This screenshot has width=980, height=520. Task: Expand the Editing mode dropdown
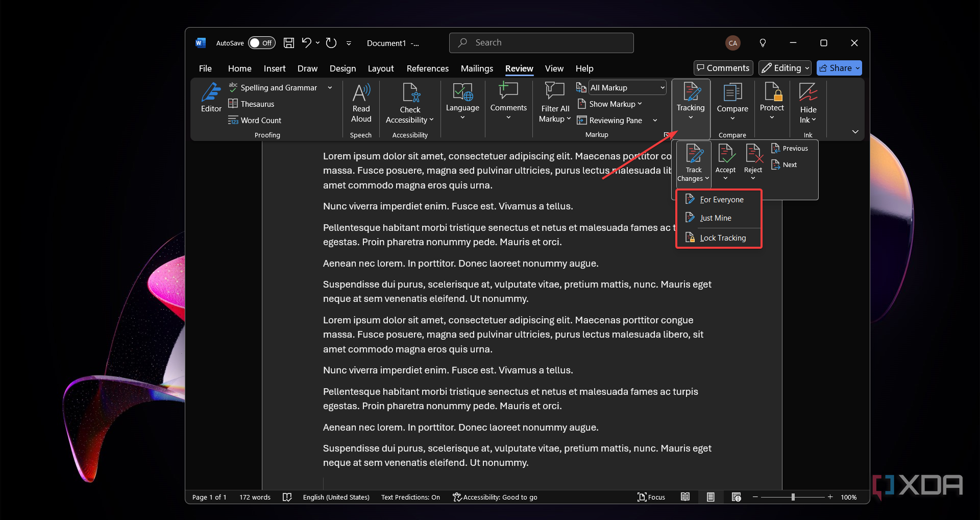coord(807,68)
